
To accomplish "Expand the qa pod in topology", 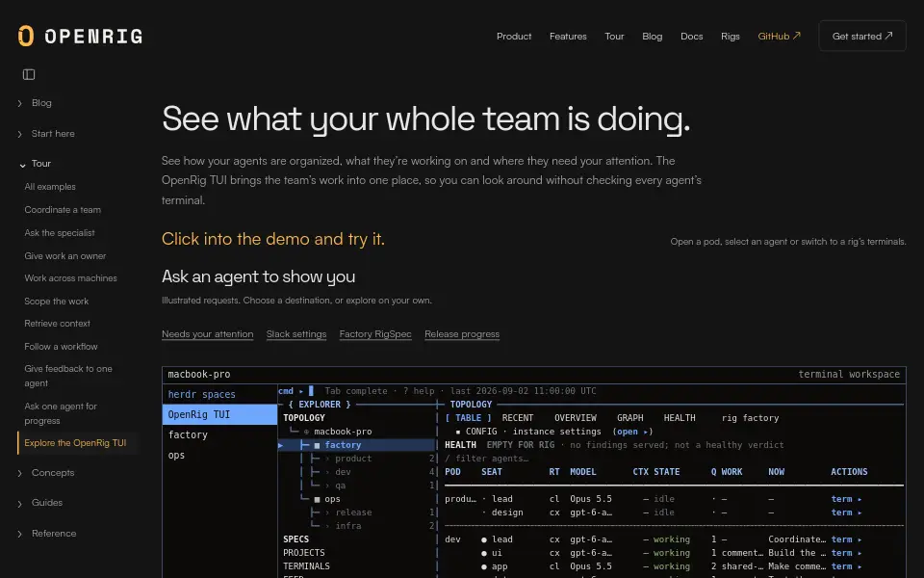I will (x=327, y=486).
